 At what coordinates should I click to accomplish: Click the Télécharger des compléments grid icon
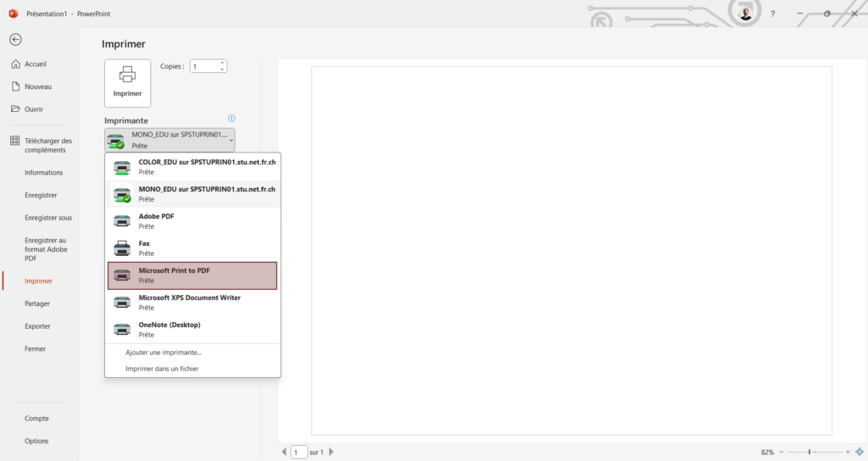pyautogui.click(x=15, y=141)
